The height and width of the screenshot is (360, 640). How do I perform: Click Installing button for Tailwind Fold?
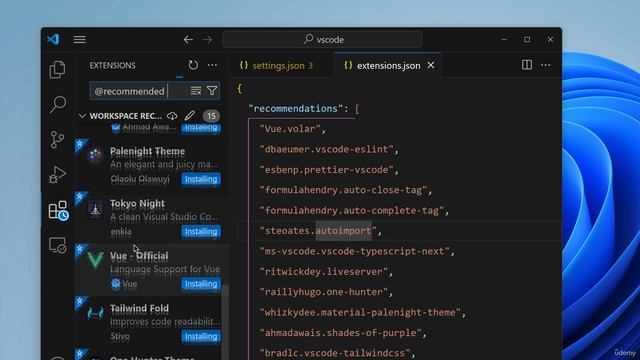pos(201,336)
